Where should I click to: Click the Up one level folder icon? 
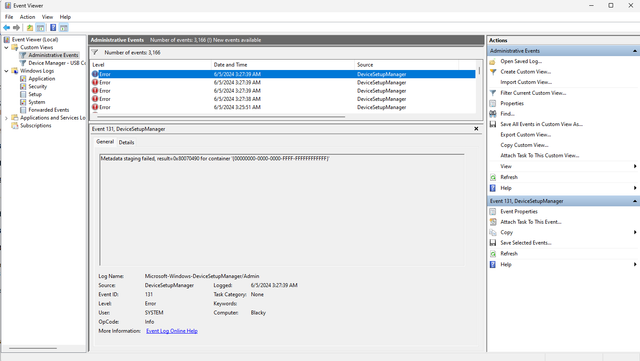pos(30,28)
